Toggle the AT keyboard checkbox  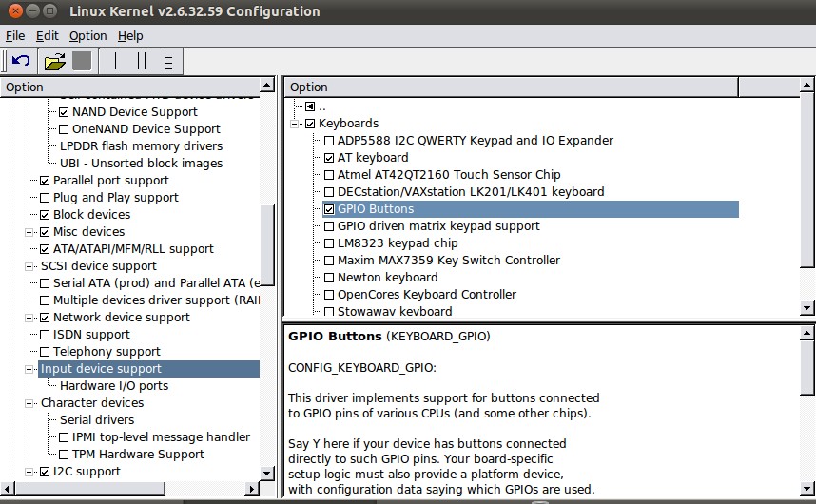(x=329, y=158)
